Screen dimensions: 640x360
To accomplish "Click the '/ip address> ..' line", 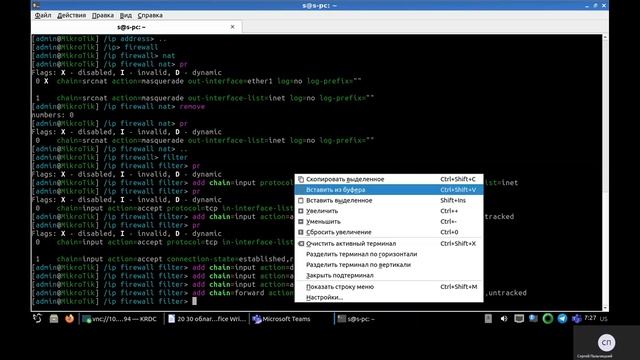I will click(x=100, y=39).
